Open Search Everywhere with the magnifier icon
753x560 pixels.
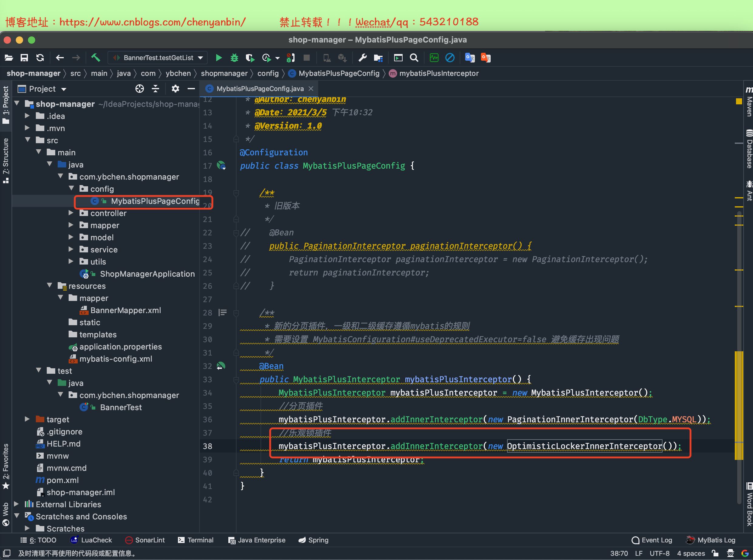(x=414, y=58)
